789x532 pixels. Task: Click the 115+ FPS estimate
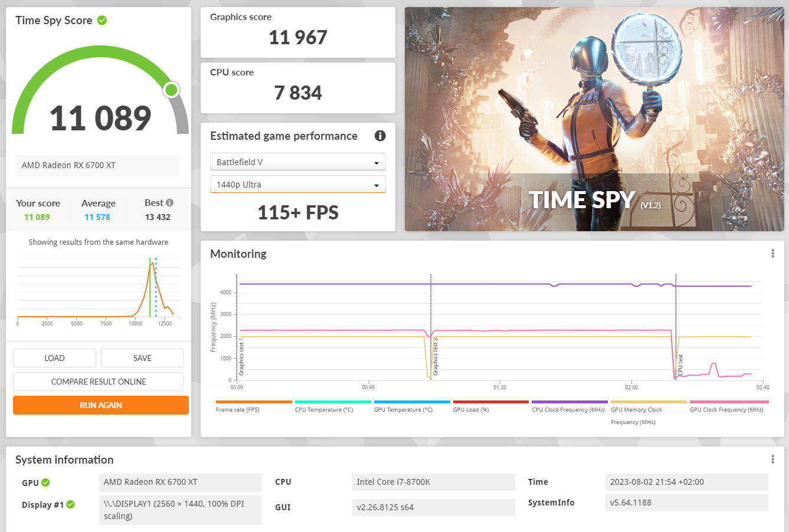[x=298, y=212]
